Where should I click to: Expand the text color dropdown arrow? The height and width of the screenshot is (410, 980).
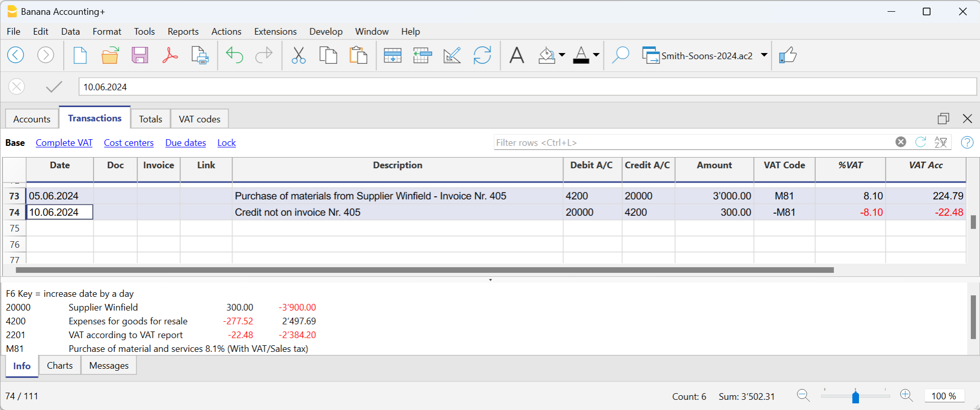596,55
